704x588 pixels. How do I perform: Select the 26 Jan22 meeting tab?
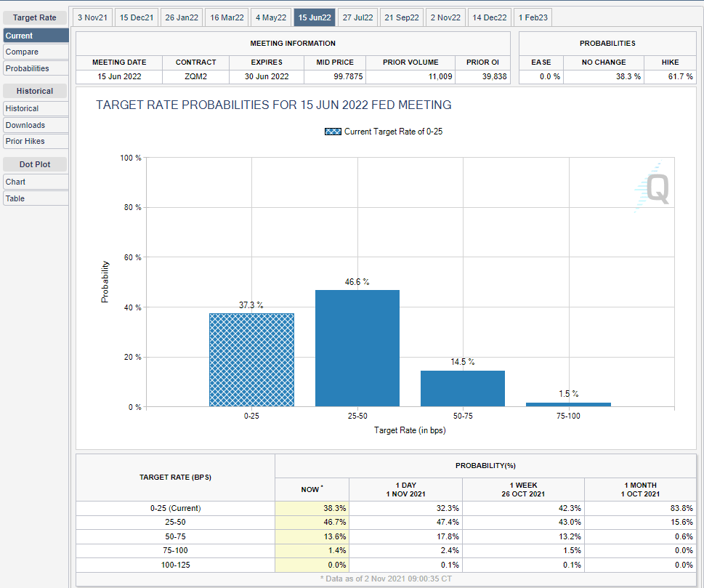click(x=182, y=17)
